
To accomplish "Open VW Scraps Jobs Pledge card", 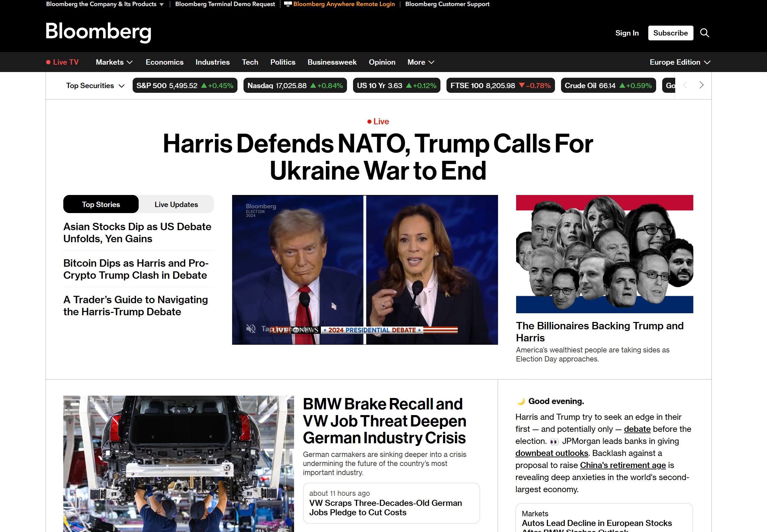I will click(x=391, y=503).
